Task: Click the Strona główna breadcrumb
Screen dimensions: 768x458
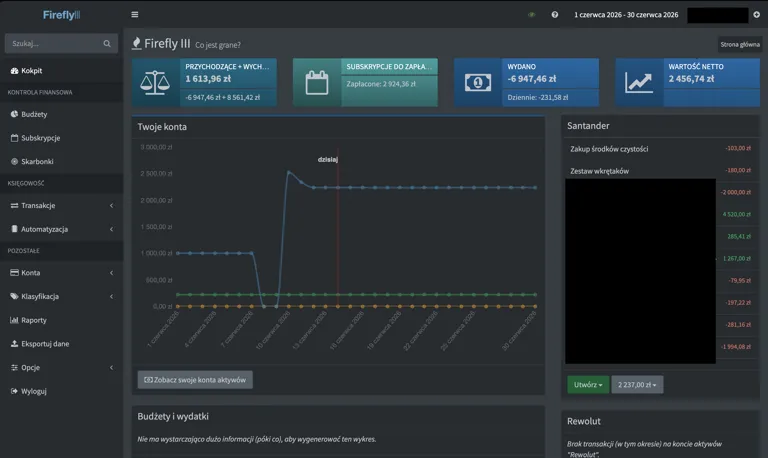Action: [x=740, y=45]
